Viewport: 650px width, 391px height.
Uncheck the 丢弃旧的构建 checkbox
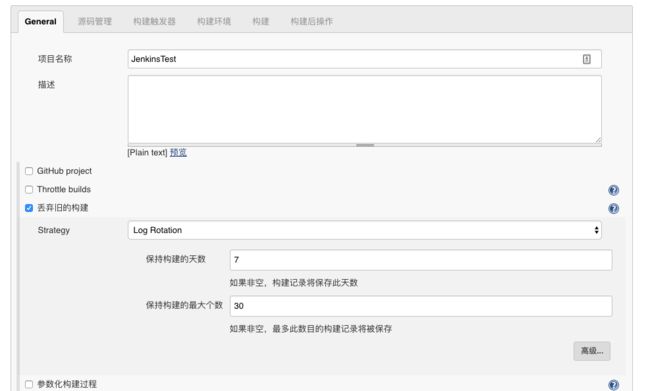(x=29, y=208)
